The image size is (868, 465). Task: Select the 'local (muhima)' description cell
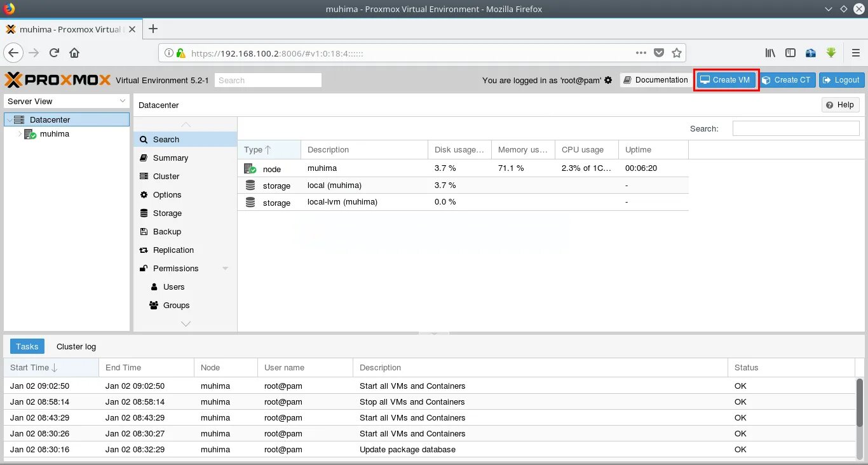pyautogui.click(x=365, y=185)
